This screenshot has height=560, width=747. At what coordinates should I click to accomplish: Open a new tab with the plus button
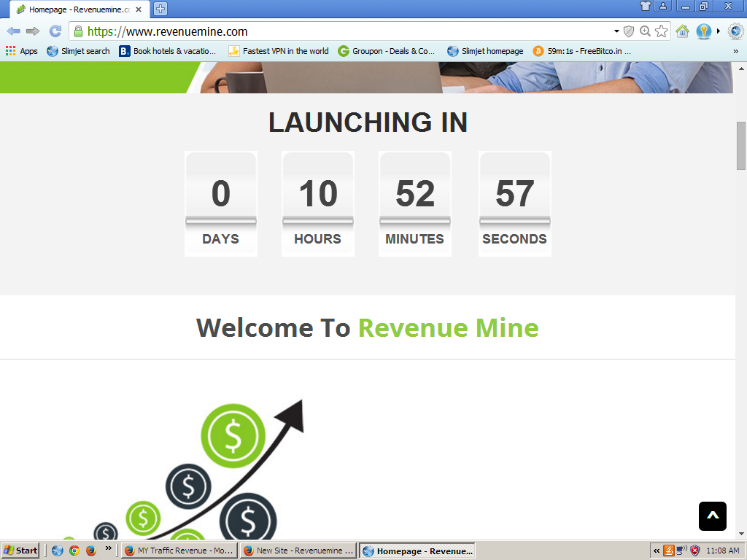(160, 9)
